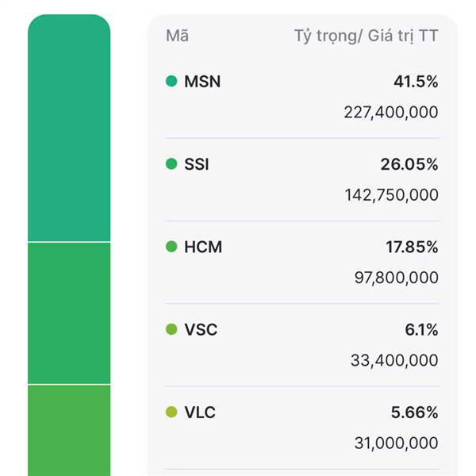
Task: Click the Tỷ trọng/ Giá trị TT header
Action: click(x=366, y=36)
